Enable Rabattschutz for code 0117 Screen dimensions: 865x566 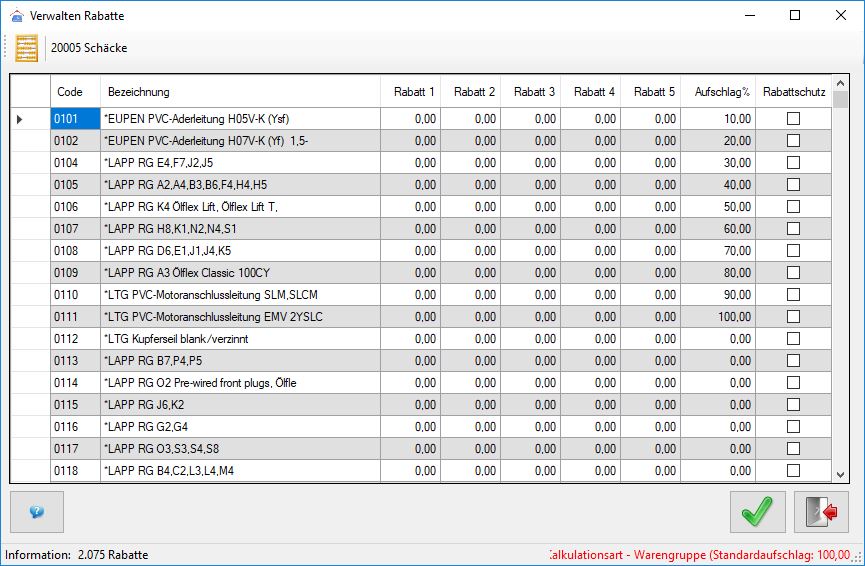[x=793, y=448]
